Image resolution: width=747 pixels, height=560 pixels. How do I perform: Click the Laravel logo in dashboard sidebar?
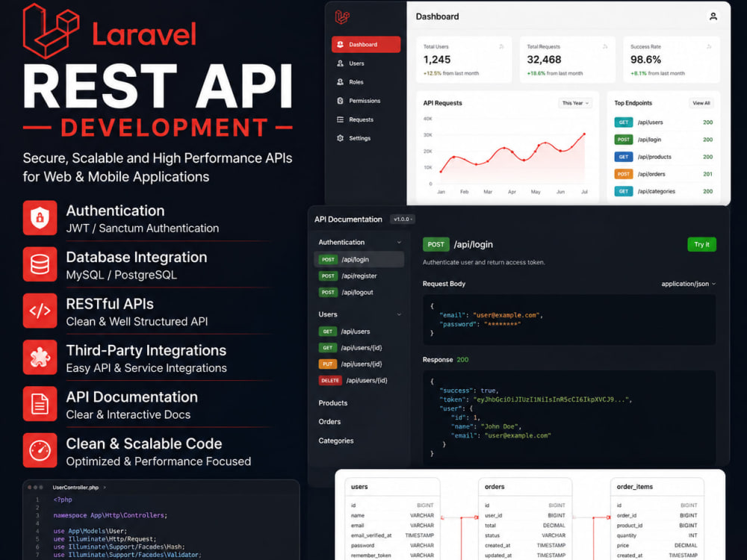coord(342,17)
